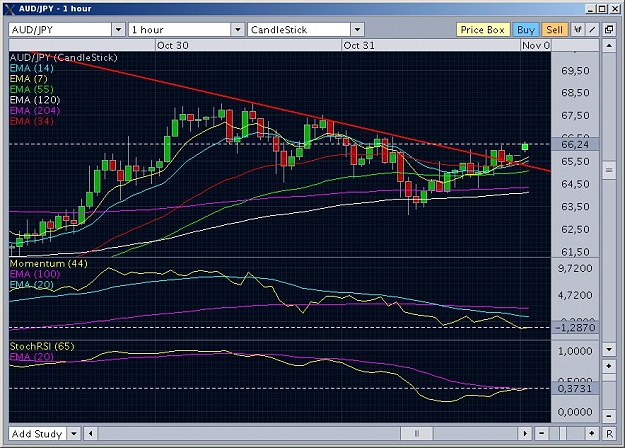Click the 1 hour timeframe field

180,29
